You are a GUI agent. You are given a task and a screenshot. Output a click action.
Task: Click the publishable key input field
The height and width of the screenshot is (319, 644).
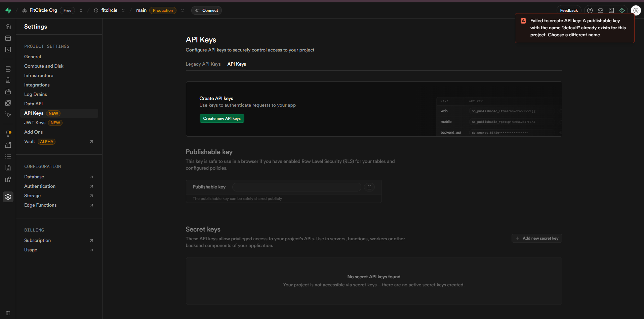pyautogui.click(x=296, y=187)
